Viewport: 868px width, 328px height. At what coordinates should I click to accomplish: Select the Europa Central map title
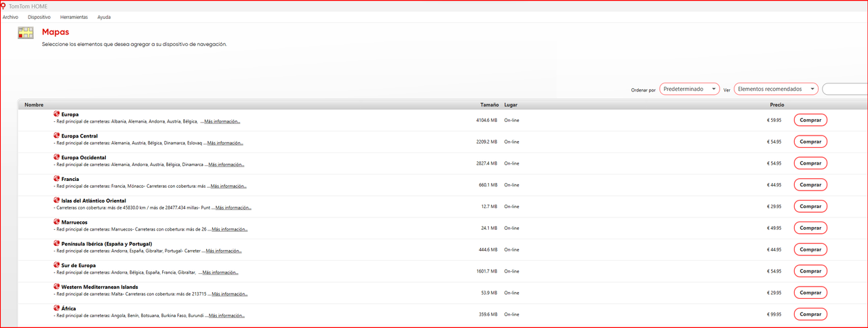pos(79,136)
